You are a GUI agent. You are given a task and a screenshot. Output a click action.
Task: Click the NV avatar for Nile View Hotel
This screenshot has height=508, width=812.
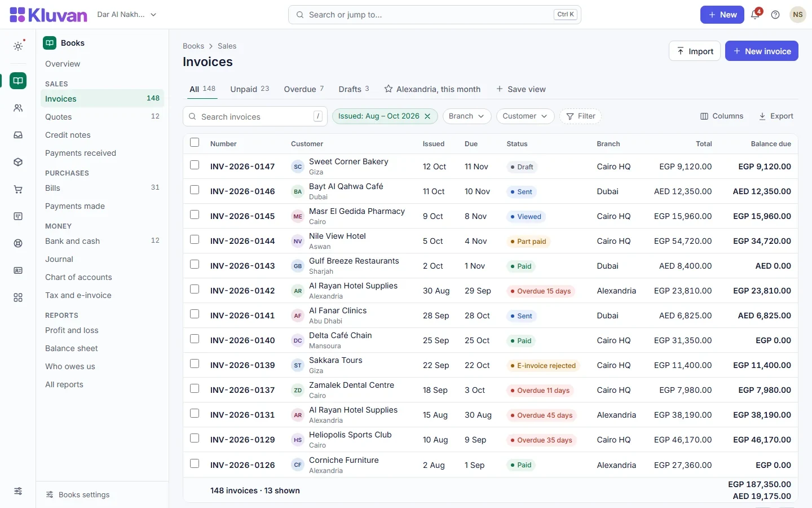pyautogui.click(x=298, y=241)
